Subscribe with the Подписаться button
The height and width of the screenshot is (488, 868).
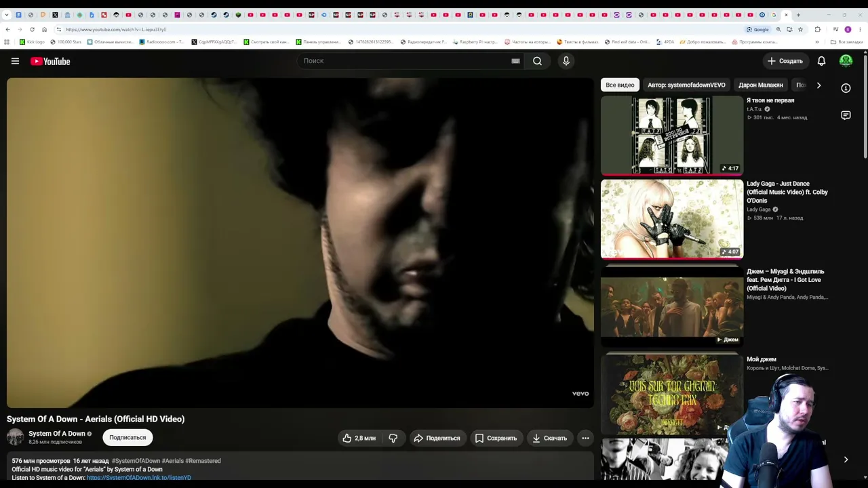[127, 438]
